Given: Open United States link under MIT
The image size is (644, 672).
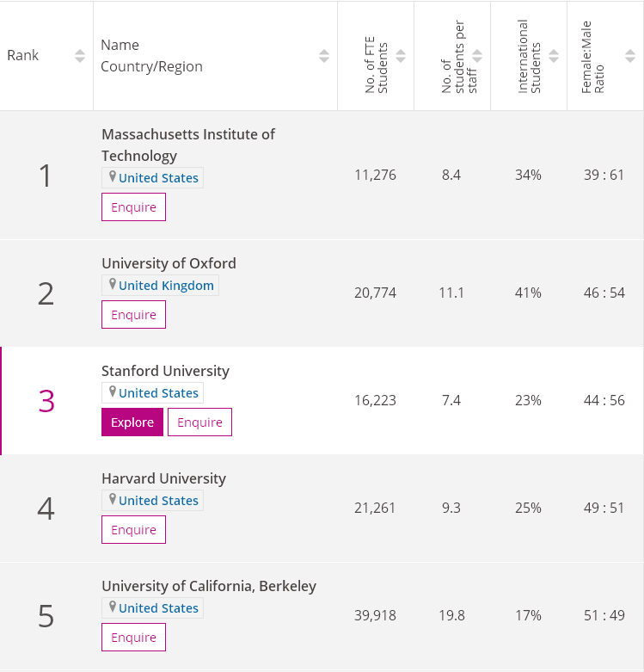Looking at the screenshot, I should 158,178.
